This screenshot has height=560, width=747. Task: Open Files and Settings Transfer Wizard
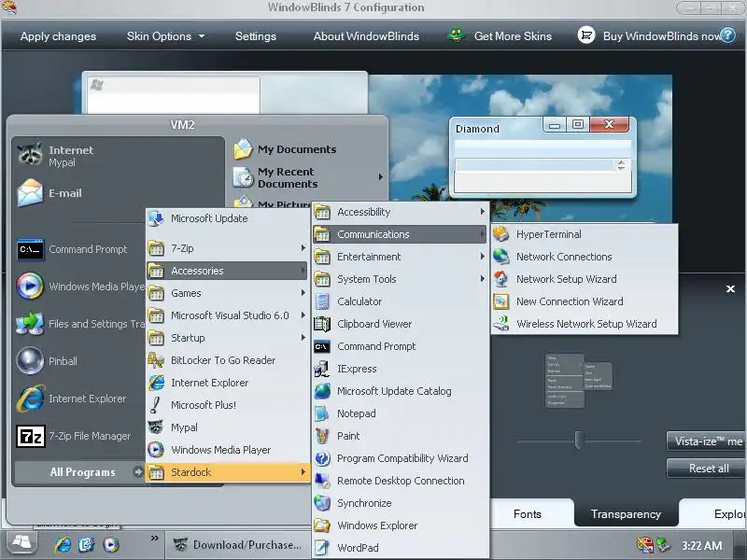point(78,324)
